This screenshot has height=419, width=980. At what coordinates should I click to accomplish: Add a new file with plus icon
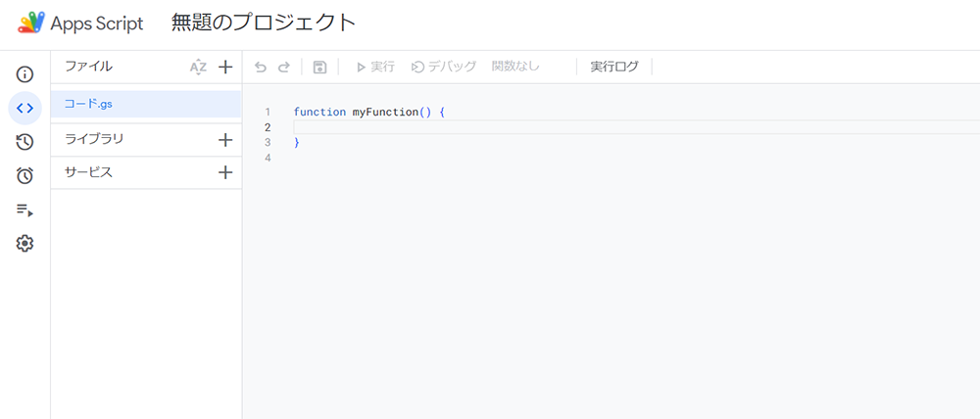pos(225,67)
